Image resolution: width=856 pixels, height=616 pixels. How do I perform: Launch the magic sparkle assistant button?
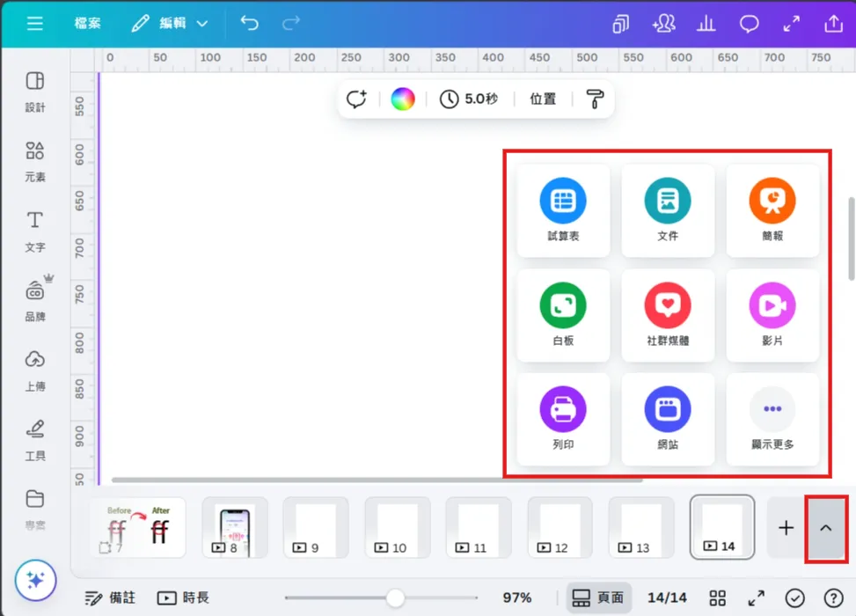[x=35, y=581]
